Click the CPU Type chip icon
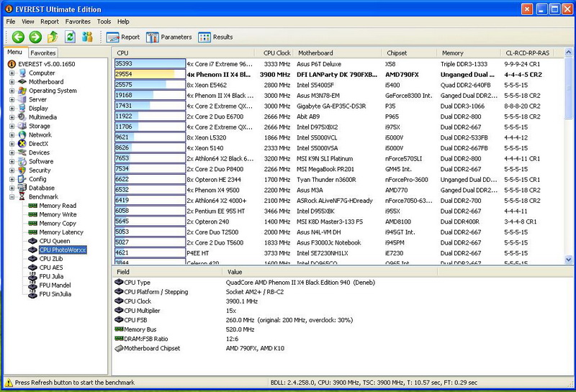Viewport: 576px width, 392px height. [119, 282]
